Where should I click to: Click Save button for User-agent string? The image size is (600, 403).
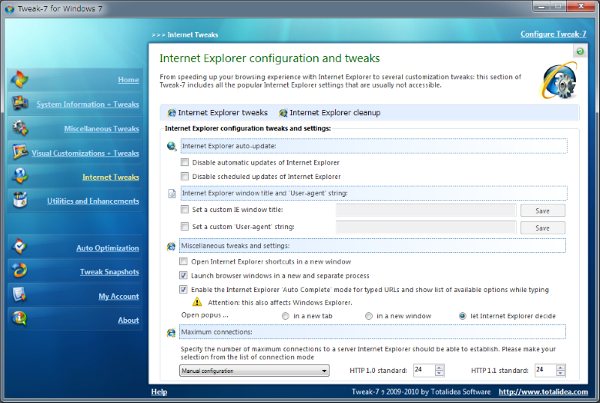coord(543,228)
